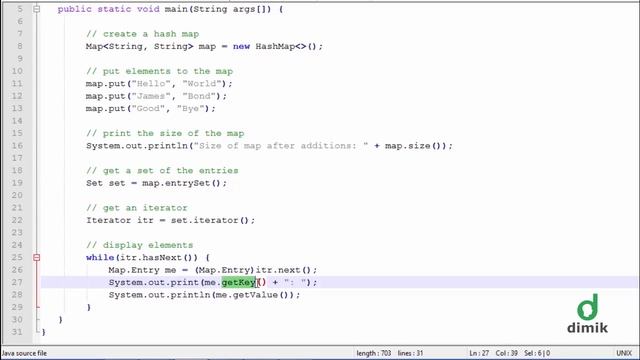Click the "// put elements to the map" comment
The image size is (640, 360).
159,71
